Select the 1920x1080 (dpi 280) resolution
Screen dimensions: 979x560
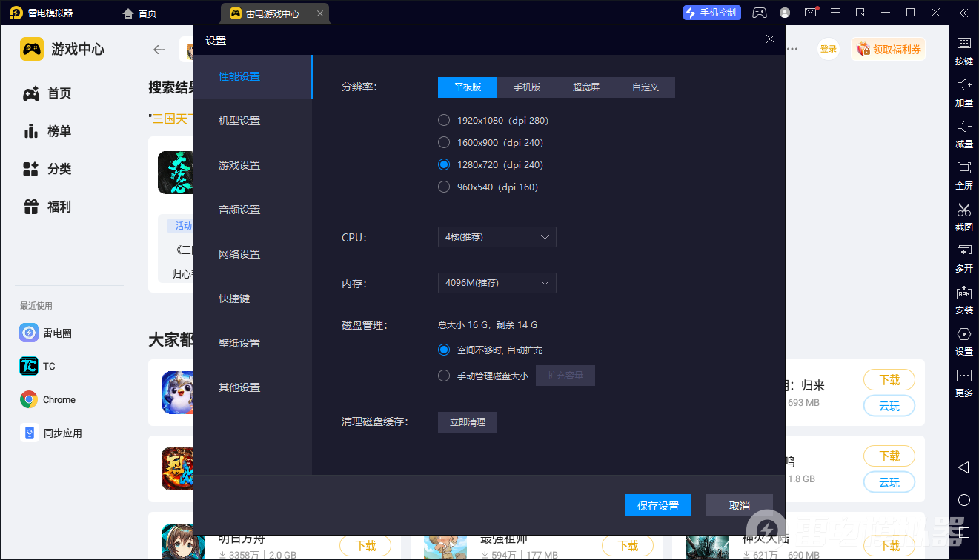[444, 120]
